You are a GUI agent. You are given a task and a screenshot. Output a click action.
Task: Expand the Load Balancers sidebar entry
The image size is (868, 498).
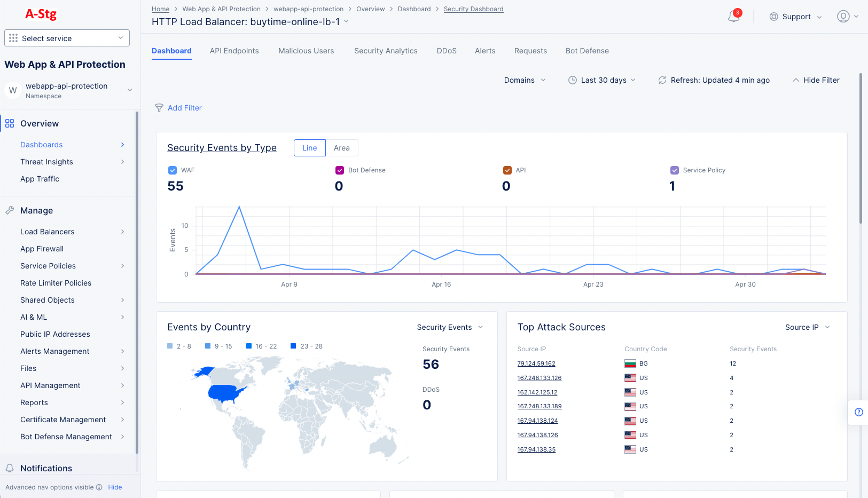click(x=123, y=232)
